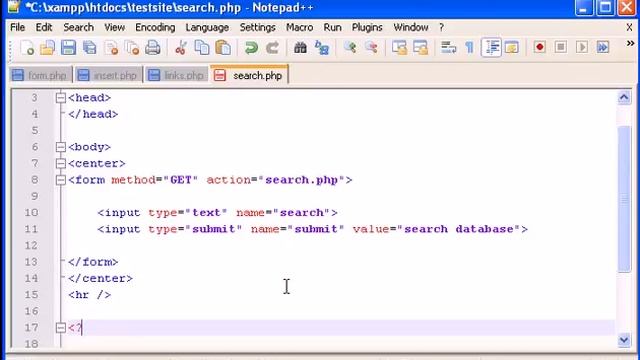Open the View menu
Viewport: 640px width, 360px height.
(114, 27)
